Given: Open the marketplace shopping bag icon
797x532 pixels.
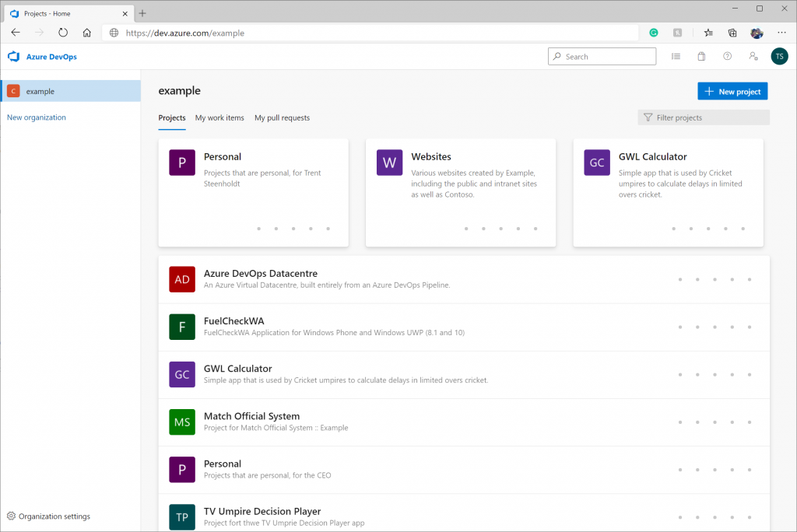Looking at the screenshot, I should tap(701, 57).
